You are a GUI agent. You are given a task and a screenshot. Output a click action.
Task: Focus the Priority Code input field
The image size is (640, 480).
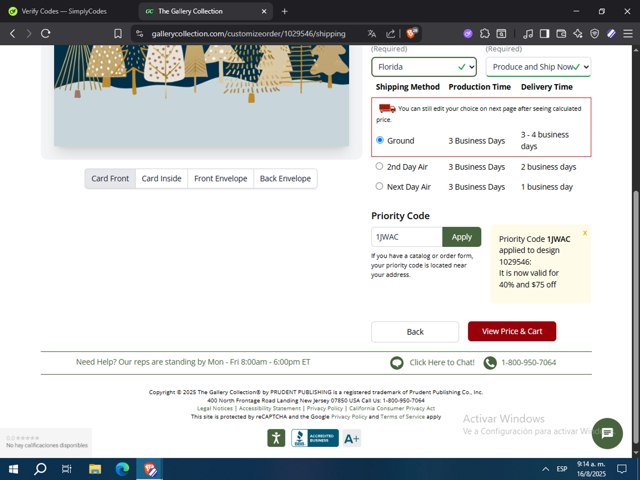[407, 237]
